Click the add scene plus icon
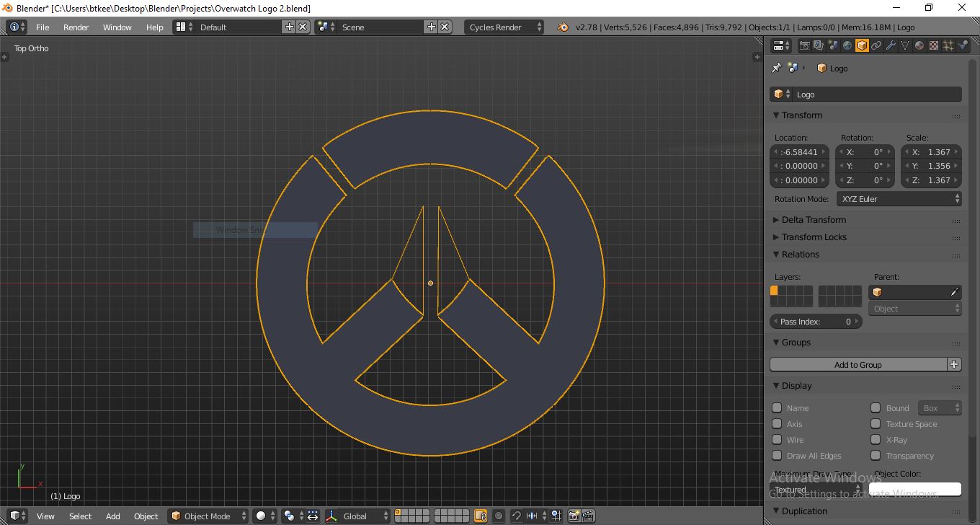 pos(432,27)
